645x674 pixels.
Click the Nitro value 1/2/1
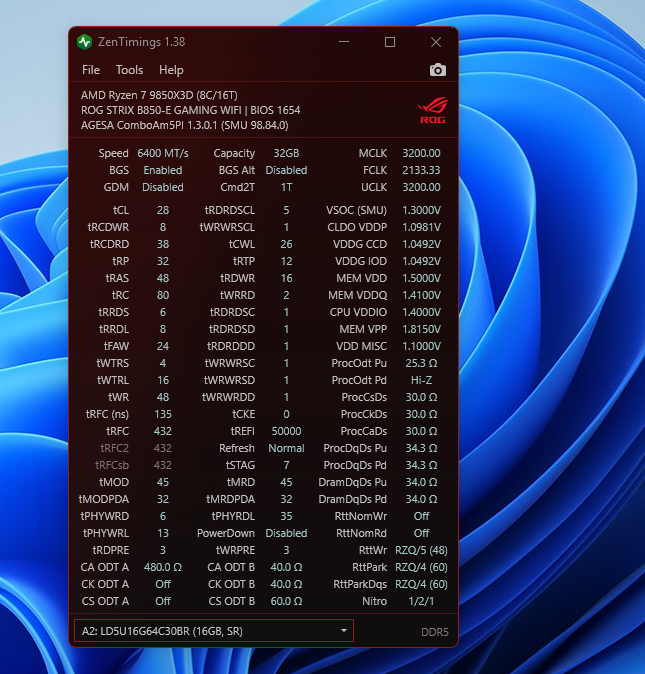[421, 601]
